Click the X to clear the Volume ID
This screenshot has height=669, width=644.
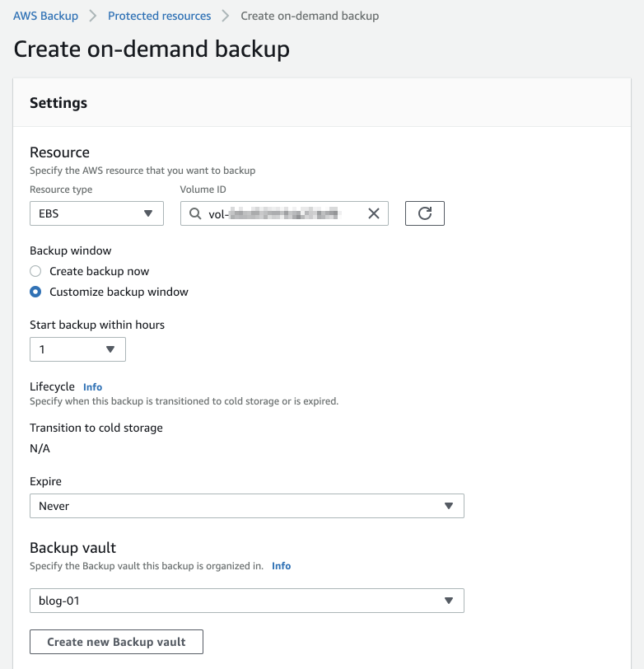coord(375,213)
